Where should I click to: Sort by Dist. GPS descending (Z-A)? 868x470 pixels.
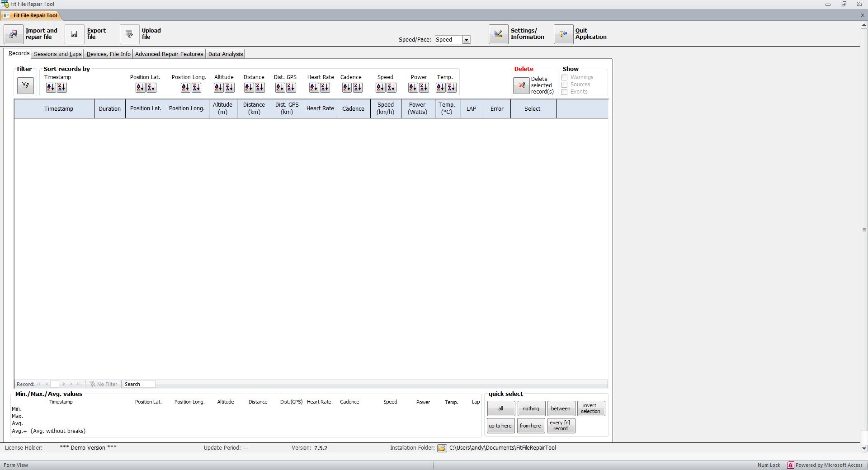(291, 87)
